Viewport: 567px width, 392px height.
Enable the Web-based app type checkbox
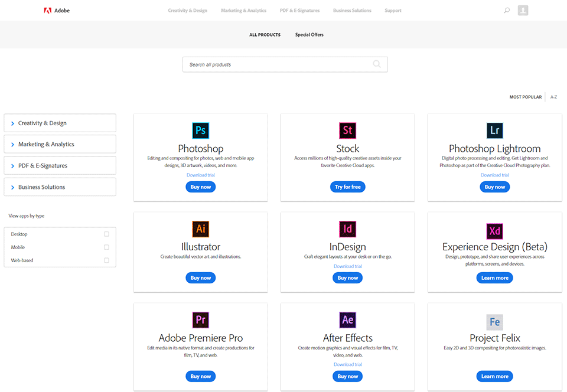(x=106, y=260)
